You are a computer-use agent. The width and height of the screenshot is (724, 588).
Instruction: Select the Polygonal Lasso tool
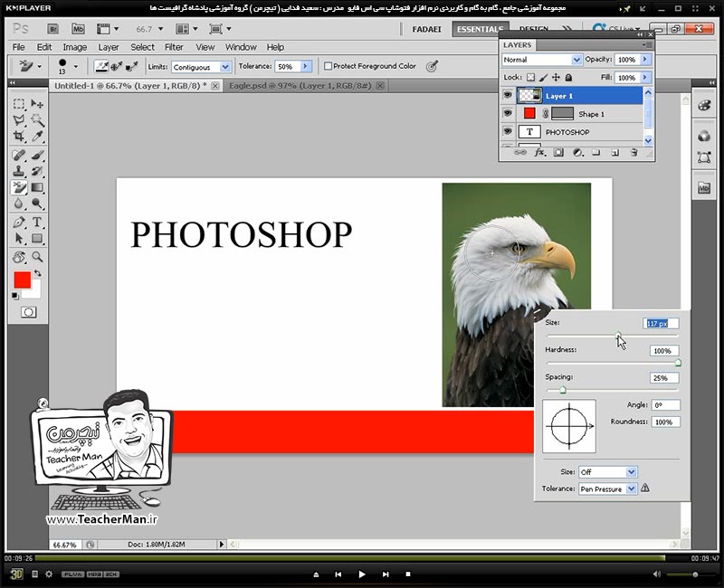19,120
